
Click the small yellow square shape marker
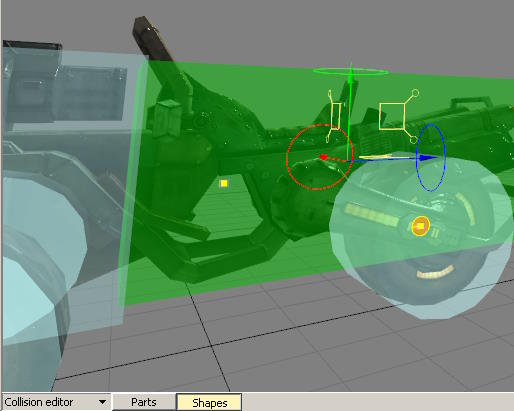pyautogui.click(x=224, y=183)
